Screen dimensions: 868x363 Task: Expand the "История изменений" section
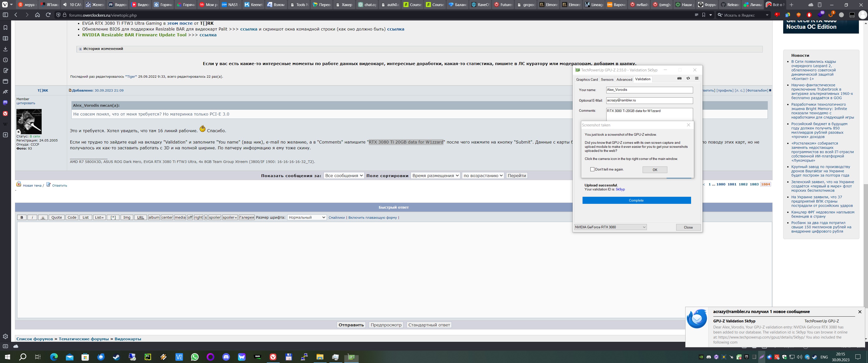click(81, 49)
